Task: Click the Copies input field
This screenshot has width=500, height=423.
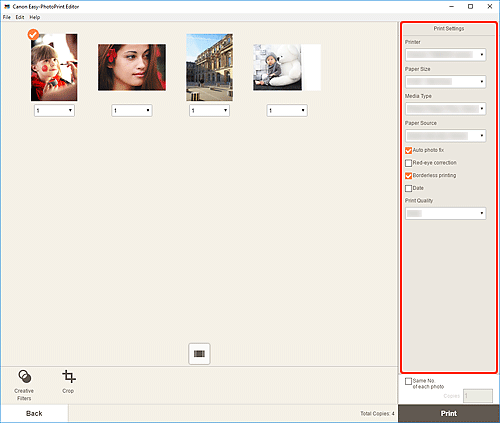Action: click(x=478, y=396)
